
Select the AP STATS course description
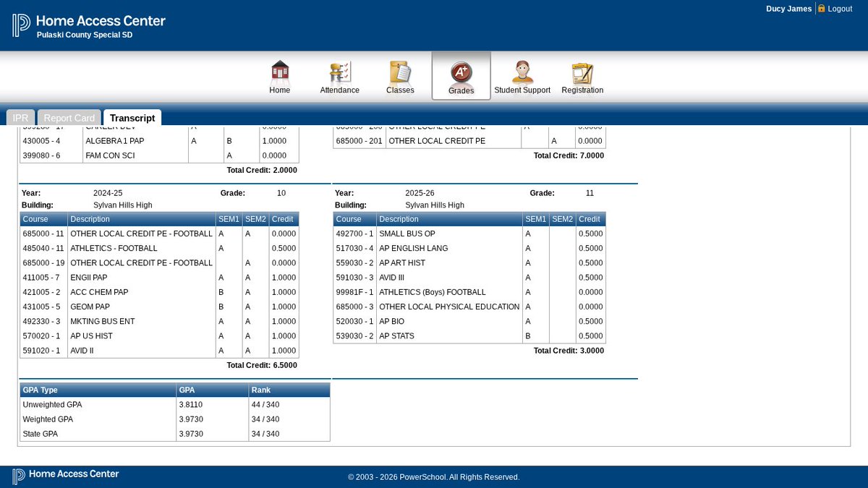[x=396, y=336]
